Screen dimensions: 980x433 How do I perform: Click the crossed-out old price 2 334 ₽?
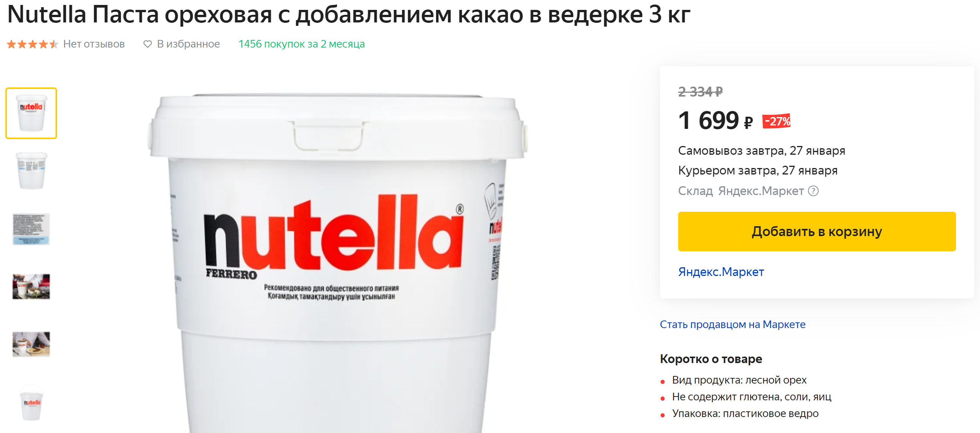pyautogui.click(x=700, y=92)
